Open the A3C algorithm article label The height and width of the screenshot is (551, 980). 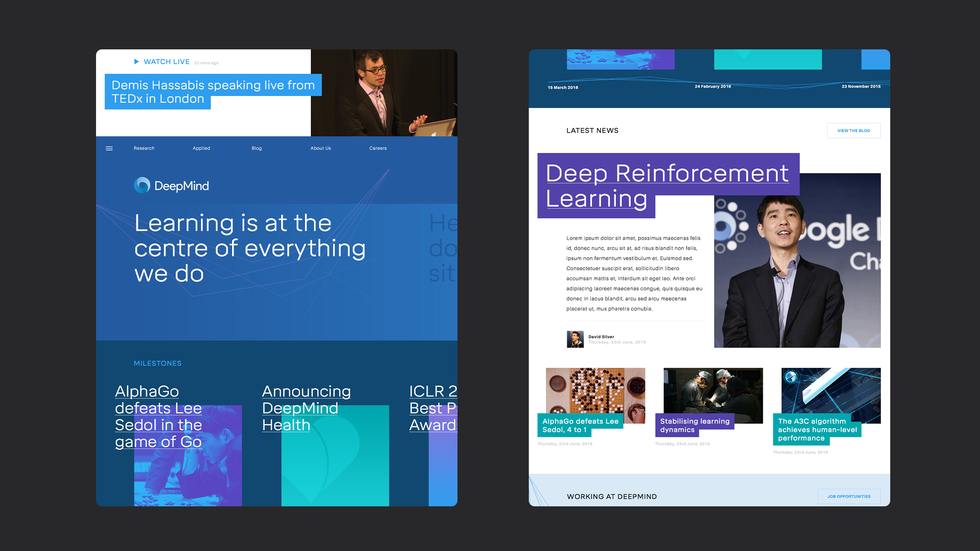[817, 430]
